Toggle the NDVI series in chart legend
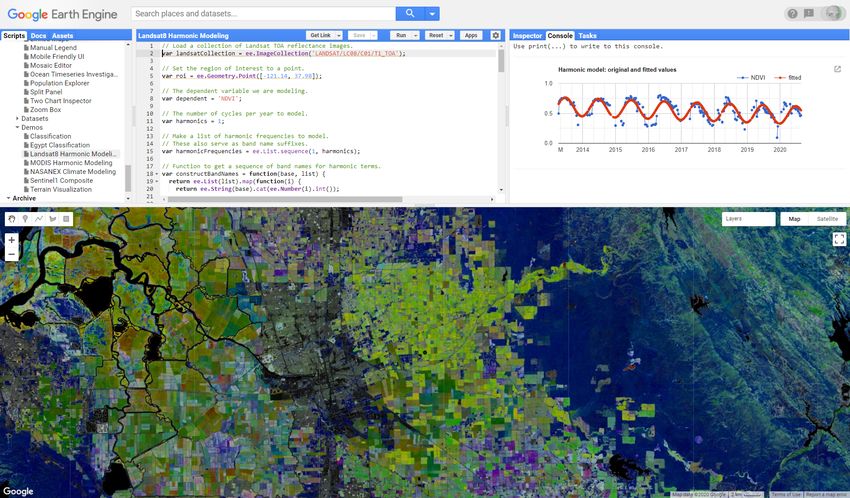850x498 pixels. point(751,77)
